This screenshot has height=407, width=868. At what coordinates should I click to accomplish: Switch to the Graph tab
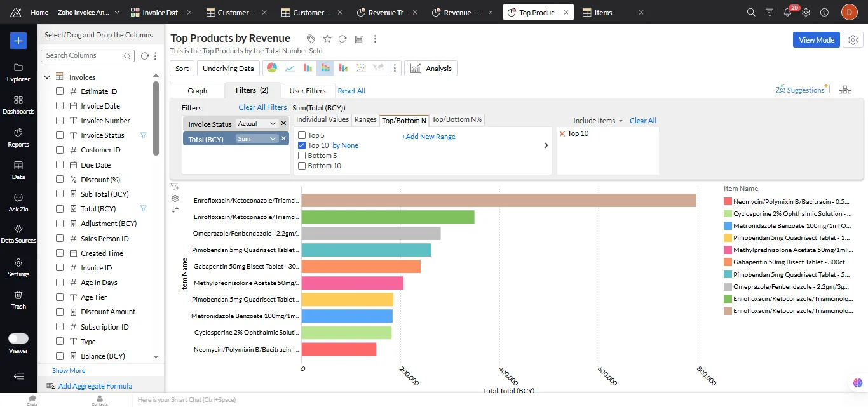coord(198,91)
